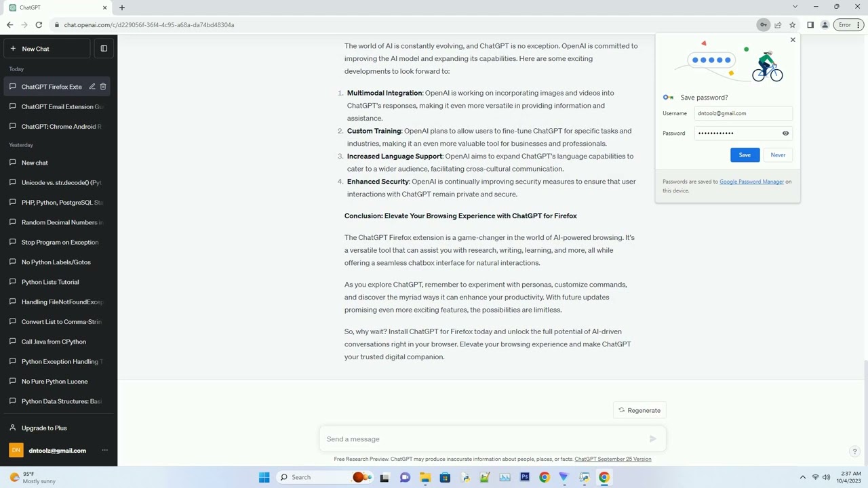
Task: Collapse the ChatGPT sidebar
Action: click(104, 49)
